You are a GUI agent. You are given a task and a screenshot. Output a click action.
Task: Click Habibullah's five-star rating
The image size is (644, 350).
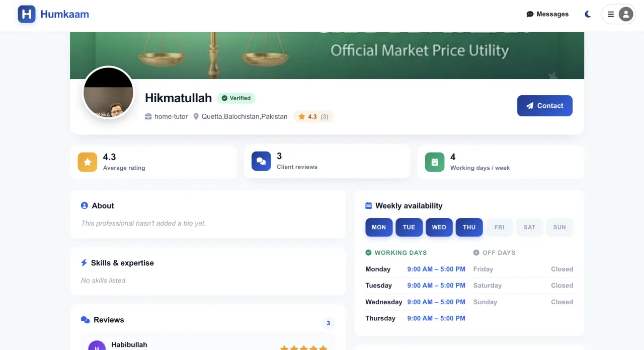(303, 347)
